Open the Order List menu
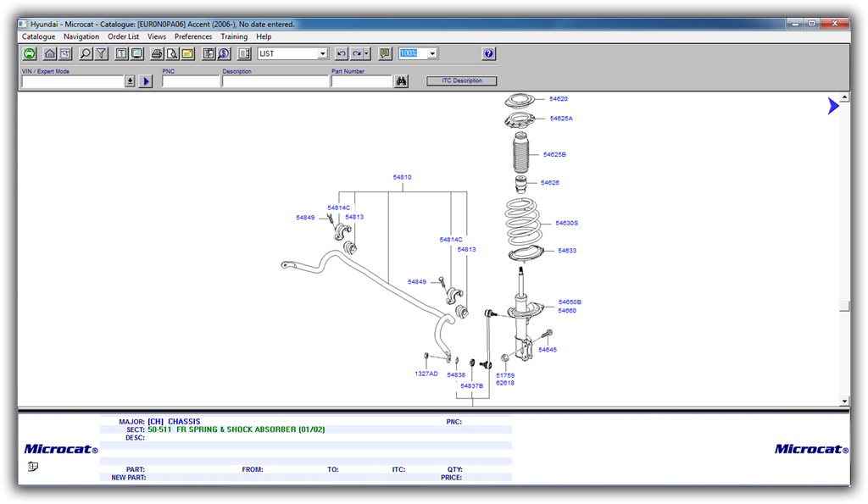 tap(124, 36)
